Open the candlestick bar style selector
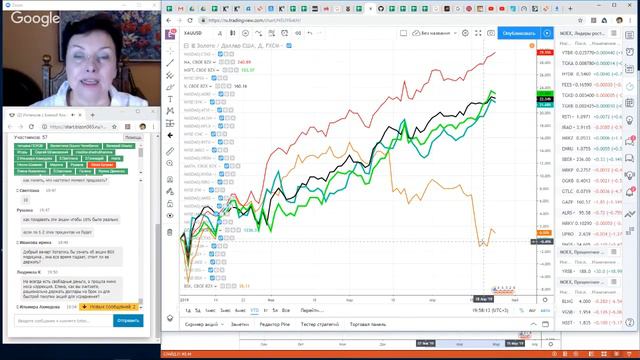 click(232, 33)
